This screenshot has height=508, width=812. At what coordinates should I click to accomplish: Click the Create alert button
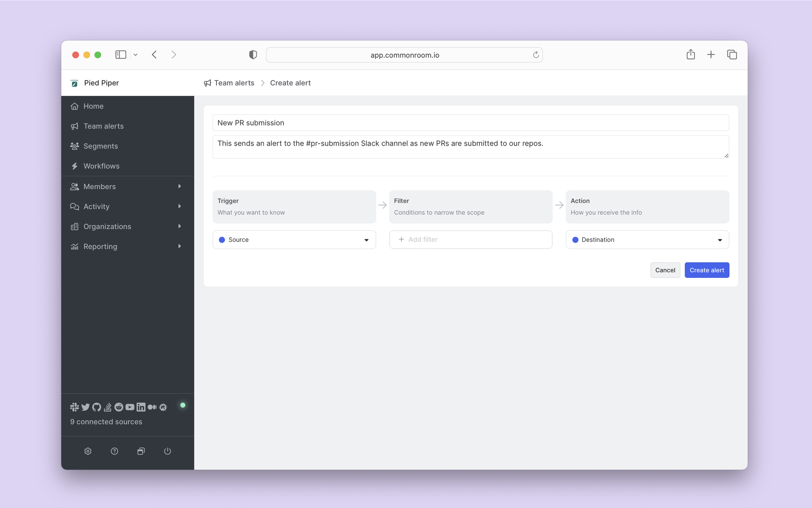coord(707,270)
